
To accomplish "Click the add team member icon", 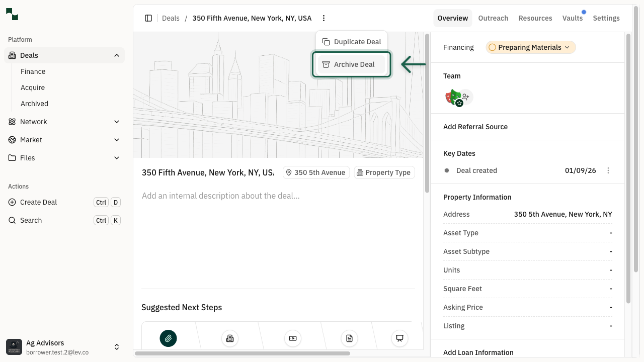I will pos(466,97).
